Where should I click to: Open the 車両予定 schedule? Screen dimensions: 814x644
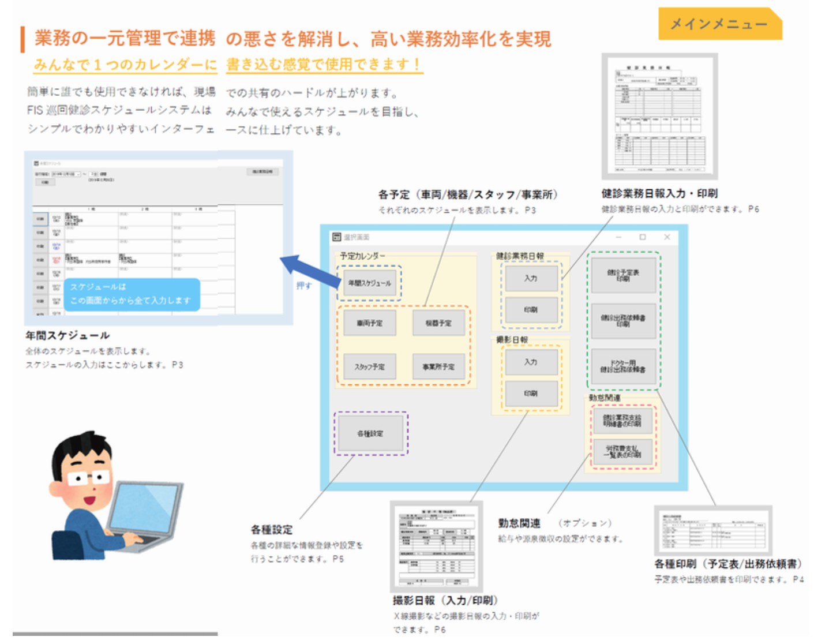point(369,323)
